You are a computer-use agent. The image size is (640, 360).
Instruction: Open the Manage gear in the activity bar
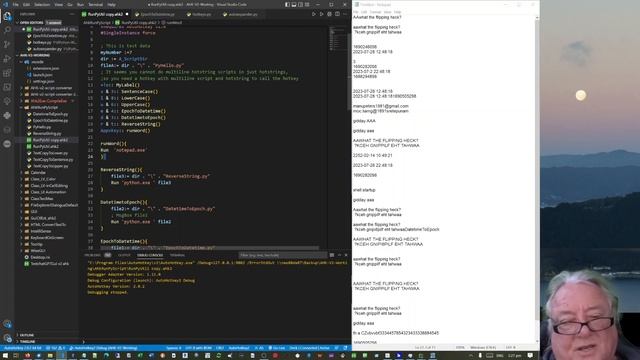point(7,338)
